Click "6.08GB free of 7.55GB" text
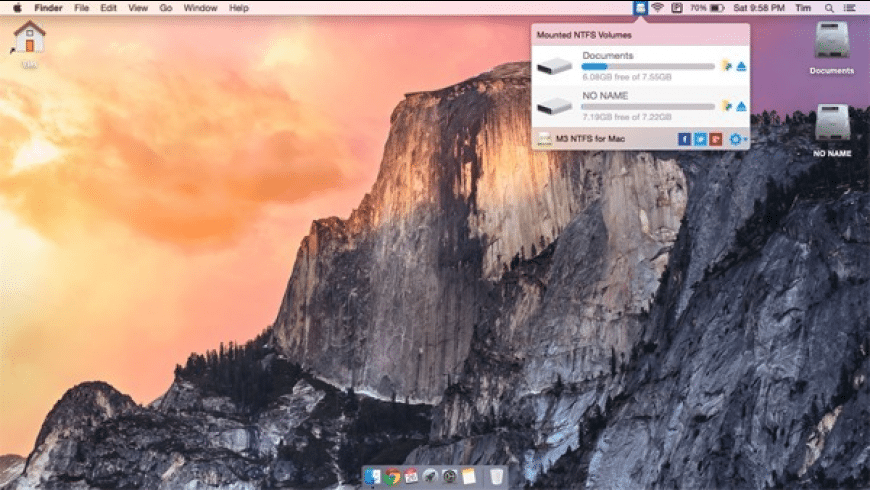Image resolution: width=870 pixels, height=490 pixels. pyautogui.click(x=627, y=77)
